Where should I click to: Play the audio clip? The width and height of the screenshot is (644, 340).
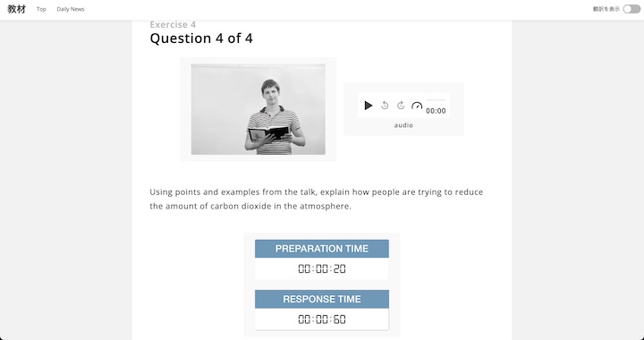[x=369, y=106]
